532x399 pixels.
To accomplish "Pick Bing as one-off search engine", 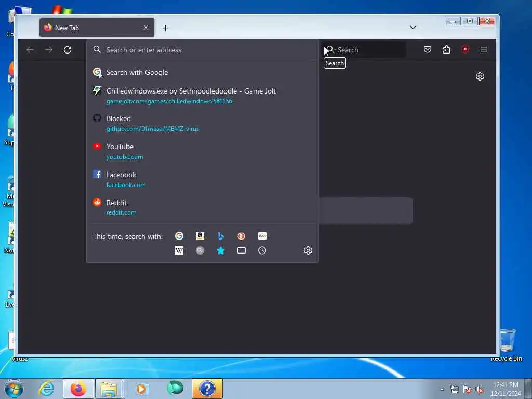I will 220,236.
